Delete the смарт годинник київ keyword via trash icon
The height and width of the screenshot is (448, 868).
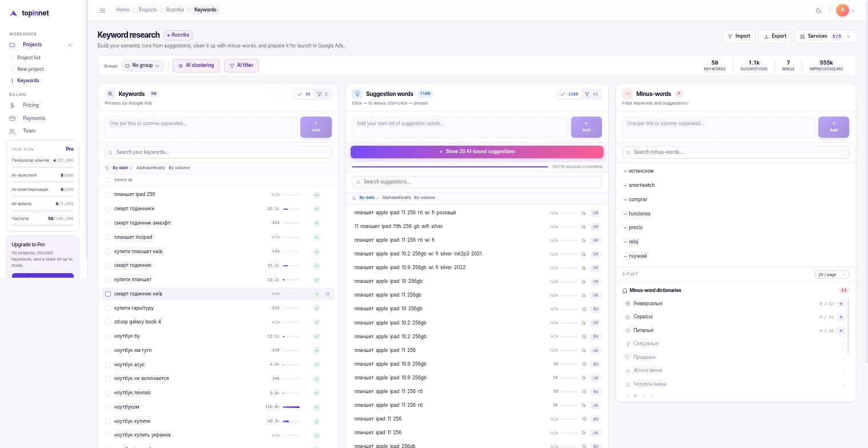[328, 294]
